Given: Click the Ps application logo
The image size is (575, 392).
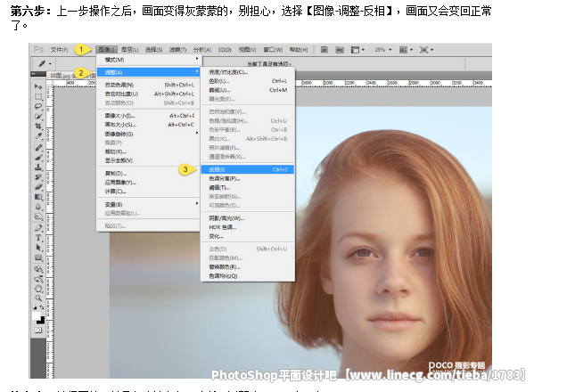Looking at the screenshot, I should (x=38, y=50).
